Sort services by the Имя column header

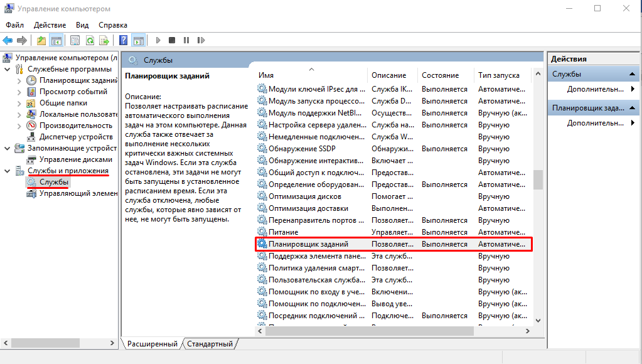point(311,75)
